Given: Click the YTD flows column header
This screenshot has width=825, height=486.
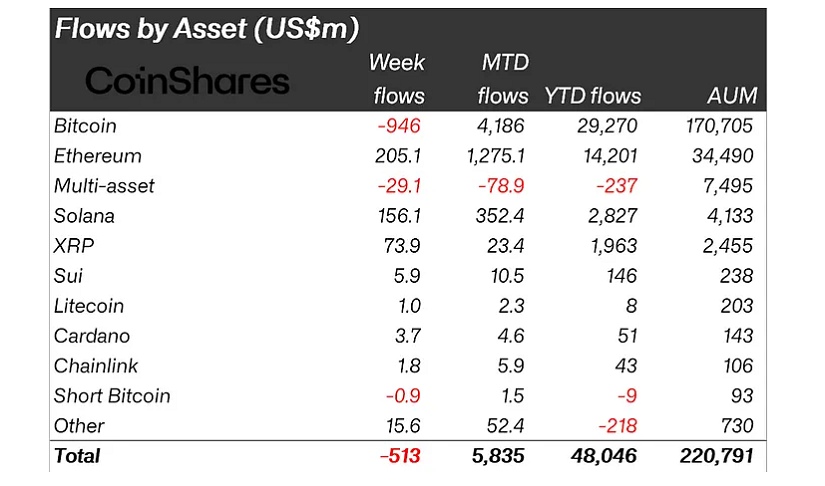Looking at the screenshot, I should tap(592, 97).
